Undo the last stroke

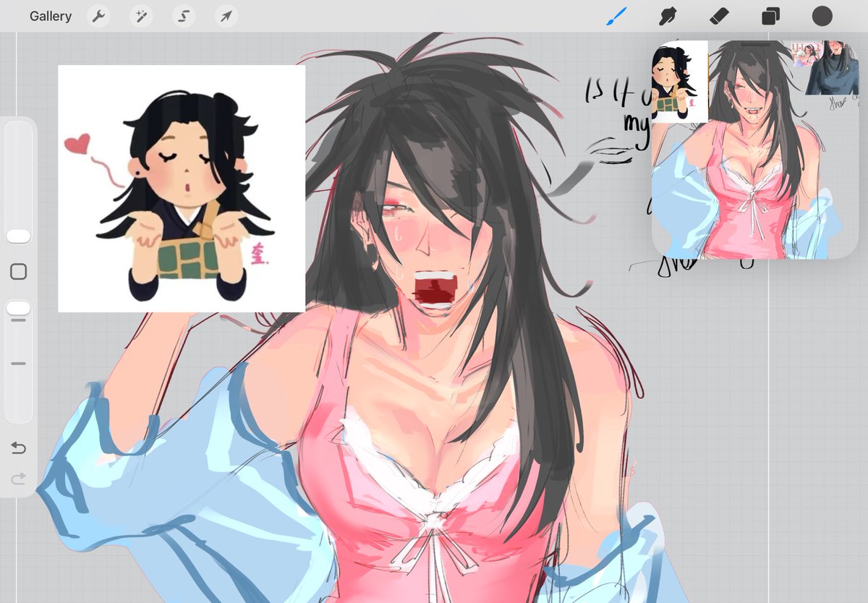tap(19, 448)
